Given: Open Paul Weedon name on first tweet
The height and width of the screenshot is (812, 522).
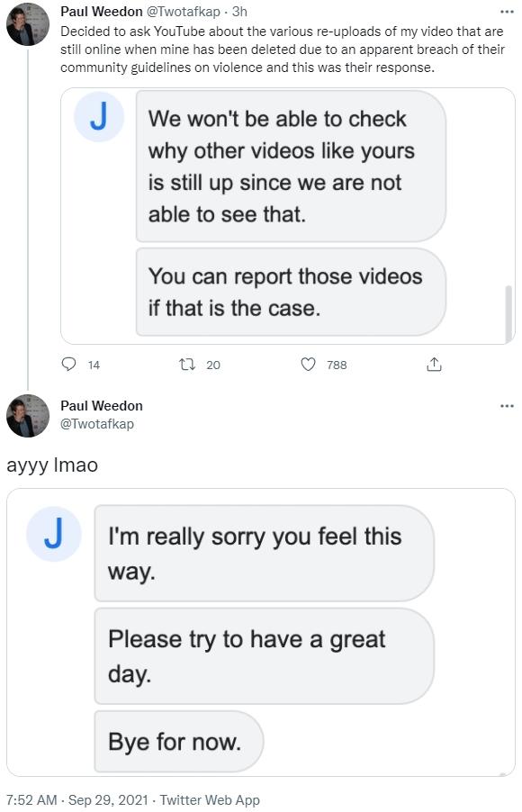Looking at the screenshot, I should [x=102, y=12].
